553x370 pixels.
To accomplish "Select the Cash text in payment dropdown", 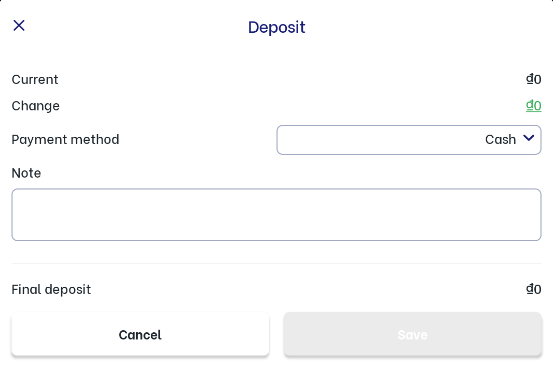I will point(500,140).
